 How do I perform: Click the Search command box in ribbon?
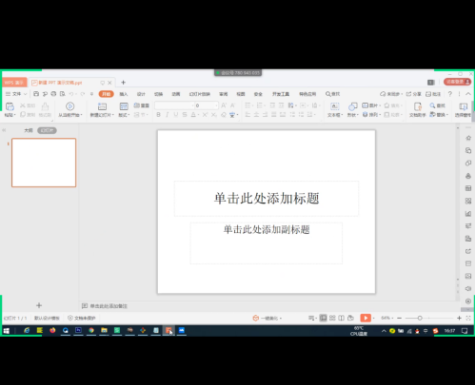[x=333, y=94]
